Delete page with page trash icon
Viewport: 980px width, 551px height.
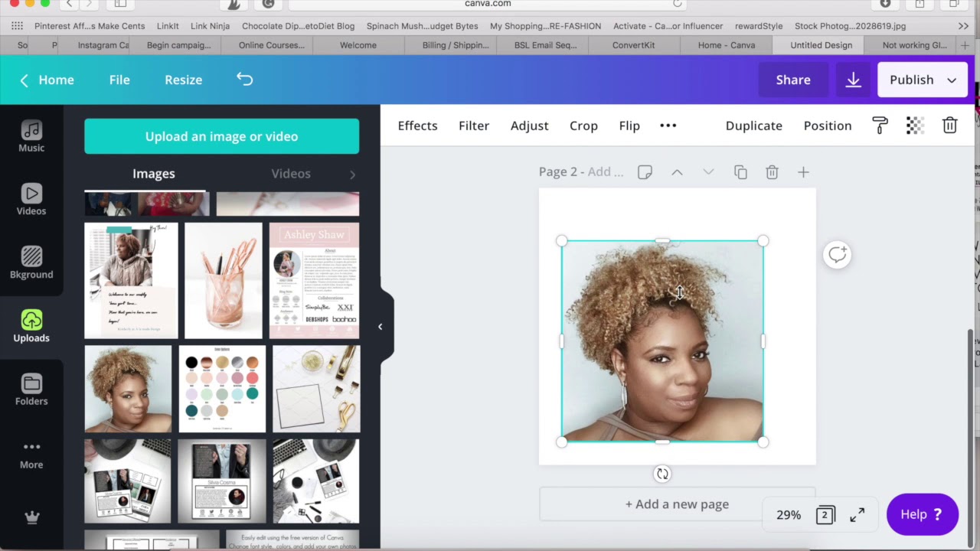(x=772, y=172)
